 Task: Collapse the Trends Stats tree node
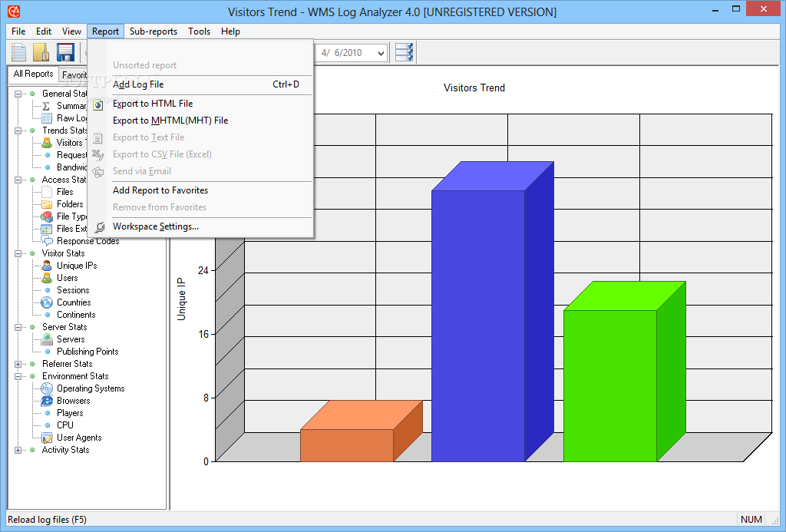pyautogui.click(x=18, y=131)
